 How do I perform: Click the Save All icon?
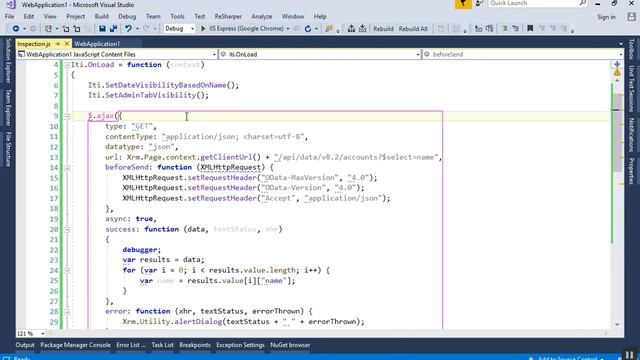(113, 29)
